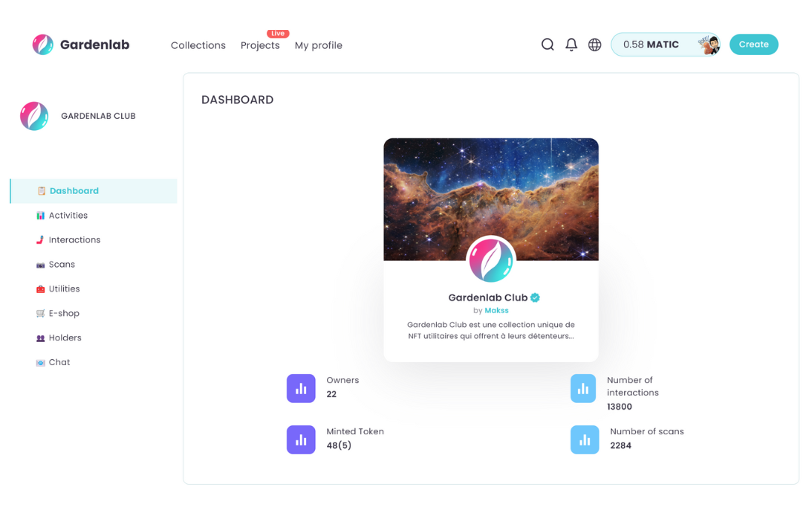Open the search magnifier icon
This screenshot has width=812, height=526.
click(547, 44)
